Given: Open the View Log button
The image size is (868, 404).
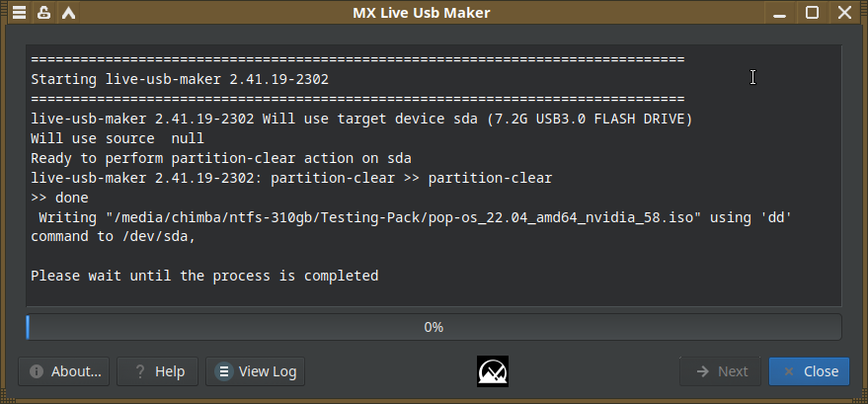Looking at the screenshot, I should [x=256, y=371].
